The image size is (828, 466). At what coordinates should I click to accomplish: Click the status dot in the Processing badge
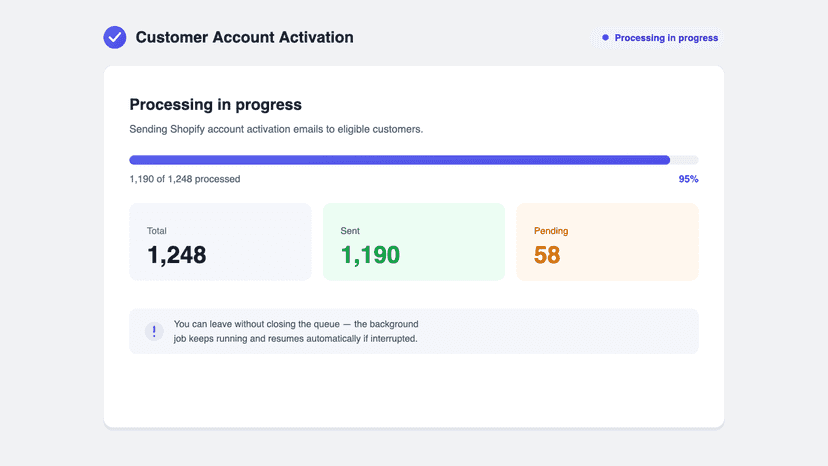click(x=606, y=38)
